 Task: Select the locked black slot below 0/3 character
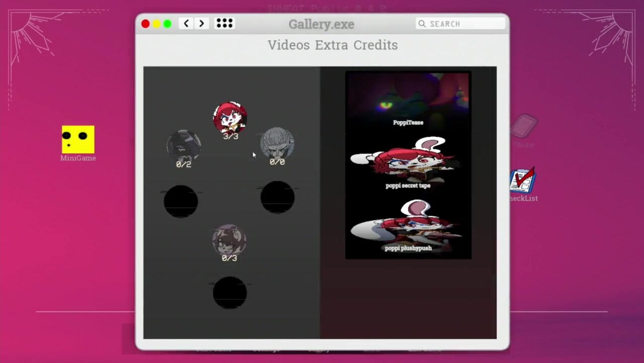coord(230,292)
